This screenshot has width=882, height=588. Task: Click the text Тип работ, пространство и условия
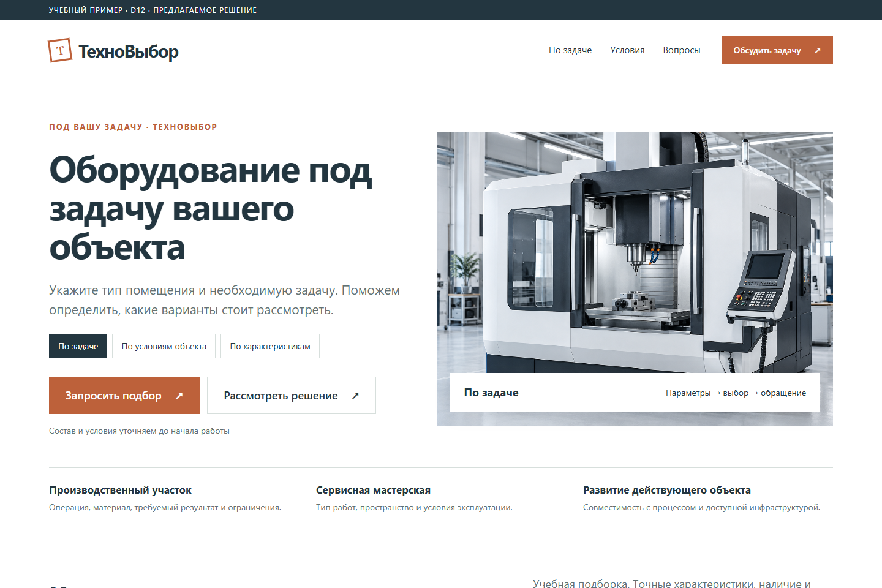pos(414,507)
